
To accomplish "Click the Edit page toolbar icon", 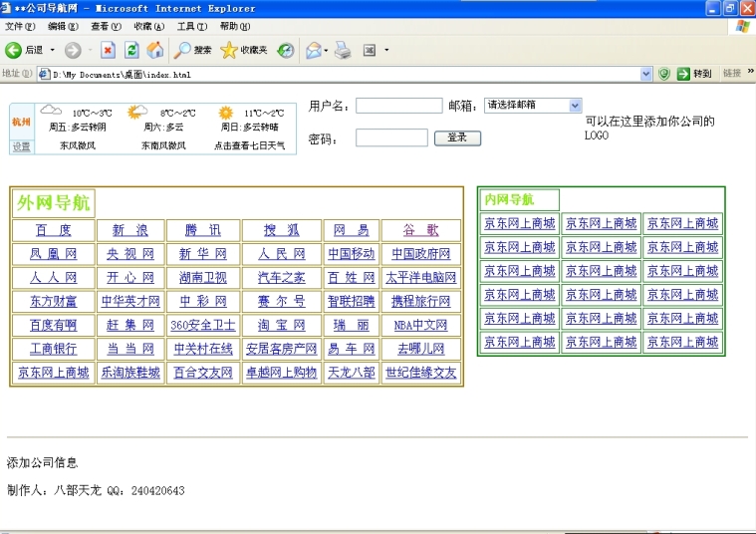I will click(x=370, y=50).
